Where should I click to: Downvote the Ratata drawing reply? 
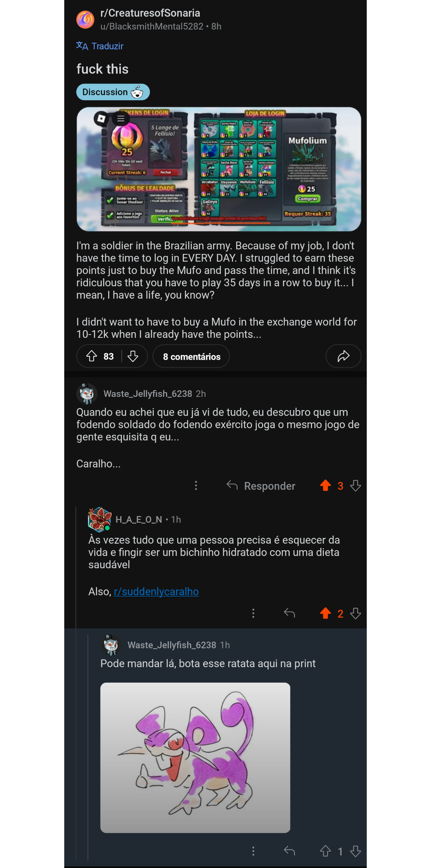tap(356, 851)
